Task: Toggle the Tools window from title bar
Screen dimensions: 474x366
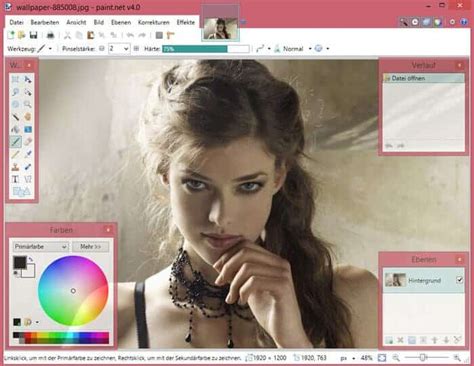Action: pos(404,22)
